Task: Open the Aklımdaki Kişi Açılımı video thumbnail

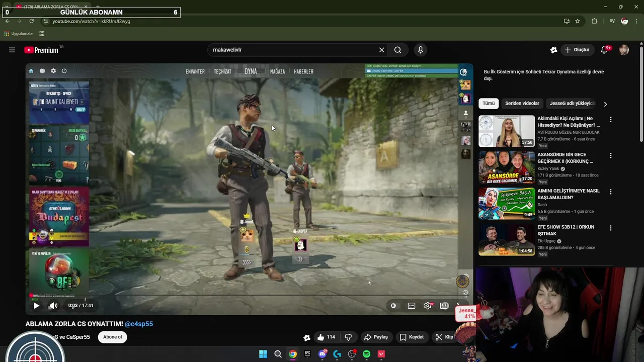Action: pyautogui.click(x=507, y=131)
